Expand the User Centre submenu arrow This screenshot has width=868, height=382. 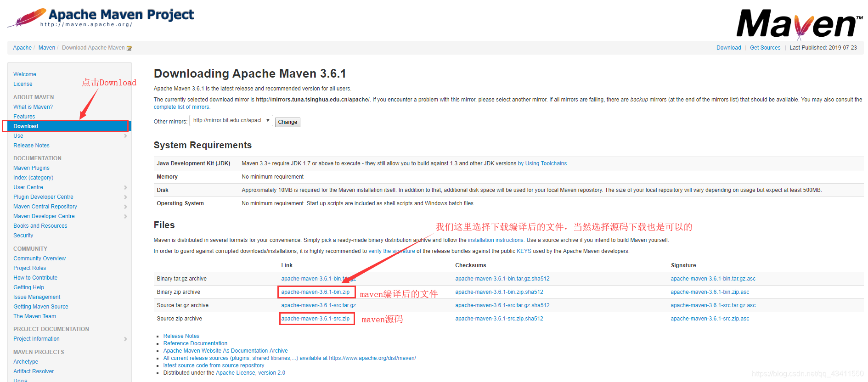[x=125, y=187]
